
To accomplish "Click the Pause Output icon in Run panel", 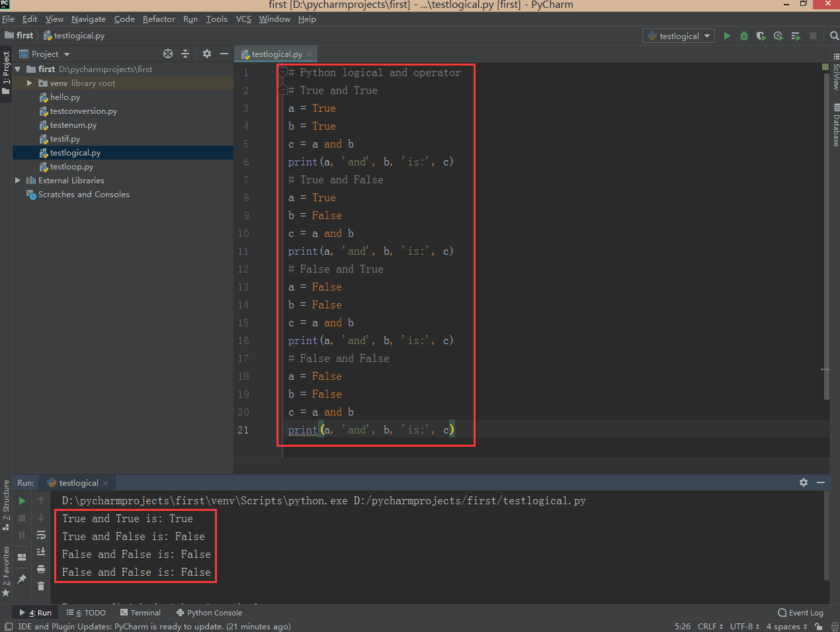I will (22, 535).
